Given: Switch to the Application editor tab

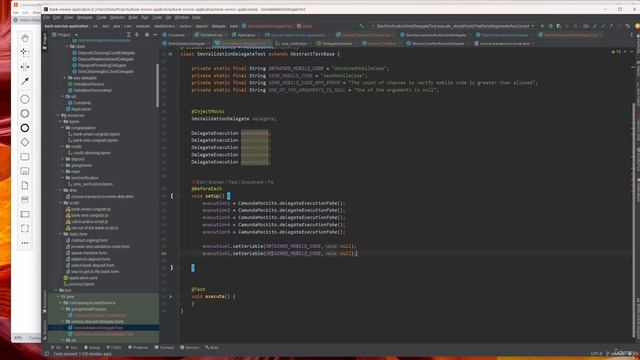Looking at the screenshot, I should 247,35.
